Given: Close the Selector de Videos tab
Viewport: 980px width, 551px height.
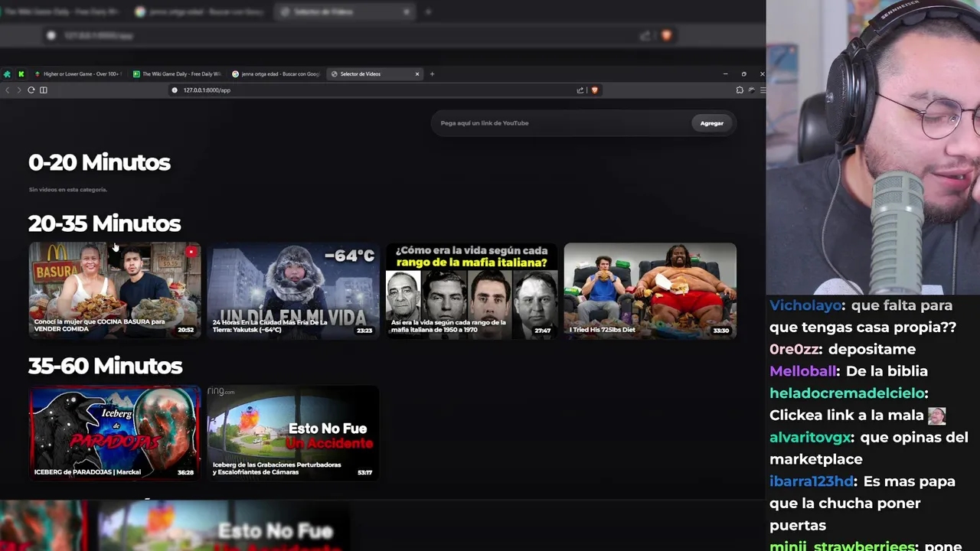Looking at the screenshot, I should (417, 74).
